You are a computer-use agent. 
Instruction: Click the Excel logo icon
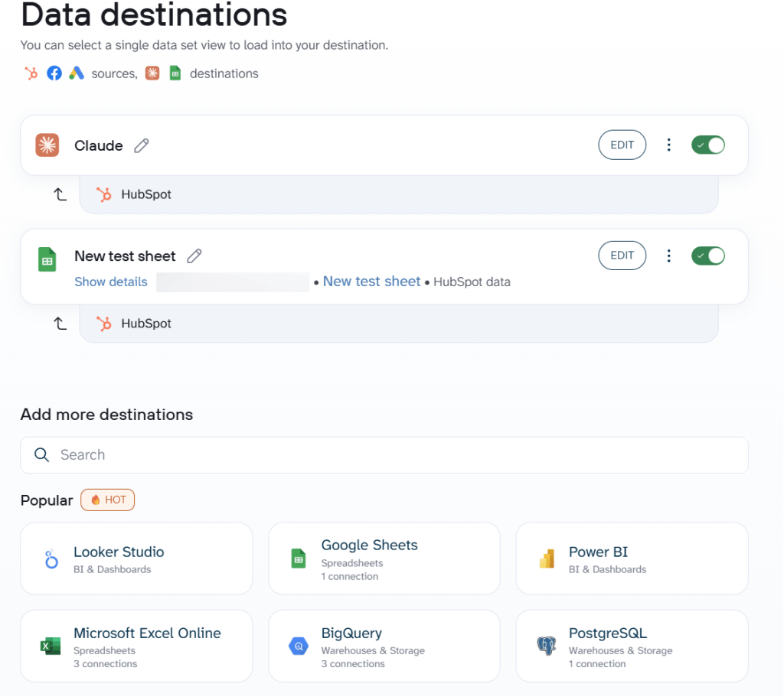click(x=51, y=646)
